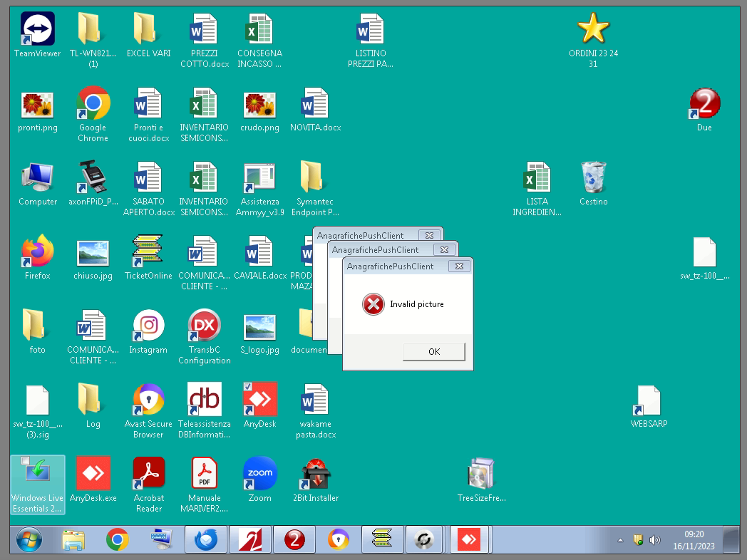Open the volume control in the tray
This screenshot has height=560, width=747.
pyautogui.click(x=655, y=540)
